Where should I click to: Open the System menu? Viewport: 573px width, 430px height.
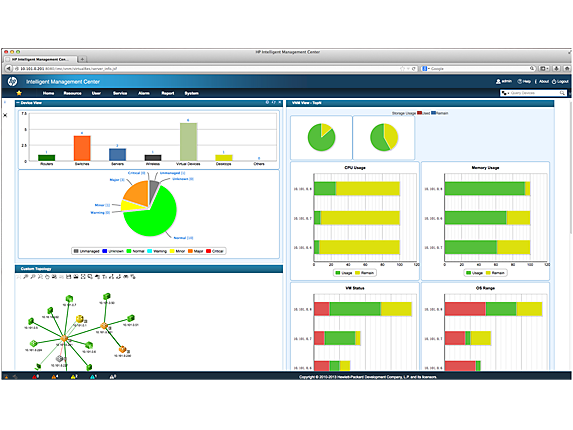click(191, 93)
